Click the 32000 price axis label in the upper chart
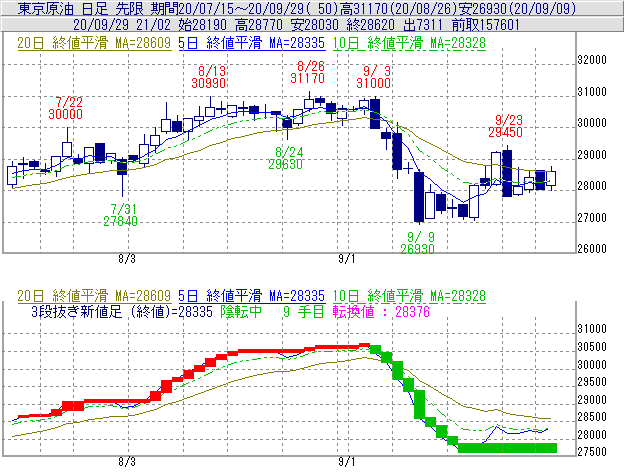This screenshot has height=474, width=624. [592, 60]
